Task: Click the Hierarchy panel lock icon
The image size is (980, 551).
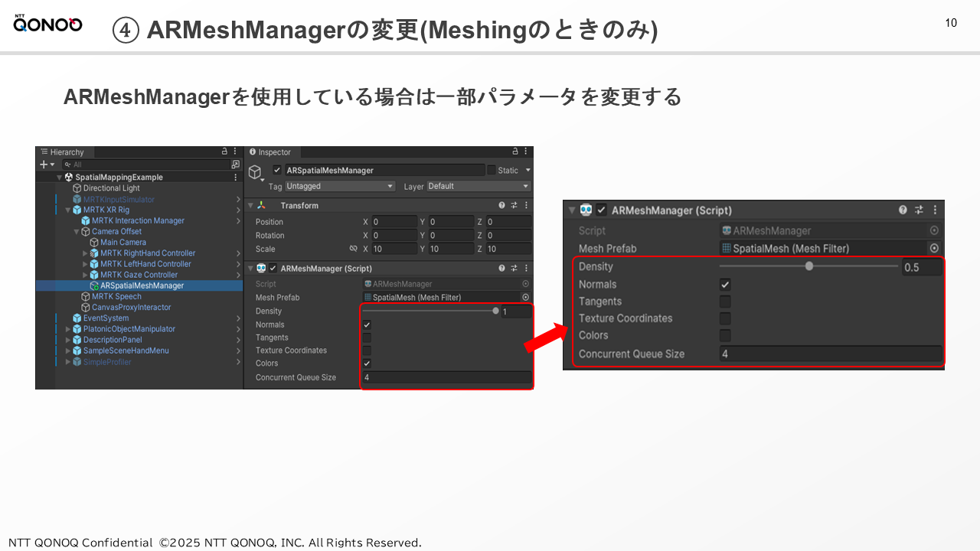Action: [224, 152]
